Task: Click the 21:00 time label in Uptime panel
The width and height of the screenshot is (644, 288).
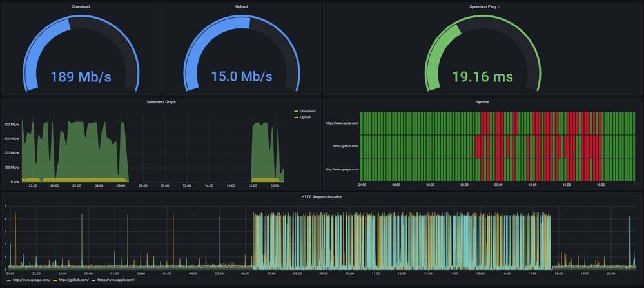Action: (362, 185)
